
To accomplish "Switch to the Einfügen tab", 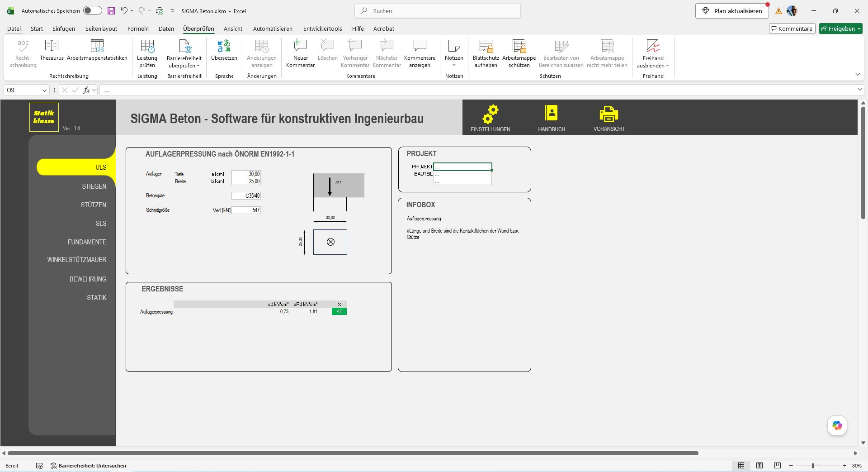I will pyautogui.click(x=64, y=29).
